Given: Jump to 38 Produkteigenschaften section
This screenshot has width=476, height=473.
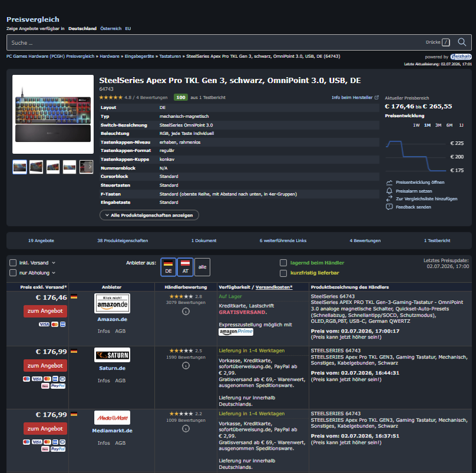Looking at the screenshot, I should point(122,241).
